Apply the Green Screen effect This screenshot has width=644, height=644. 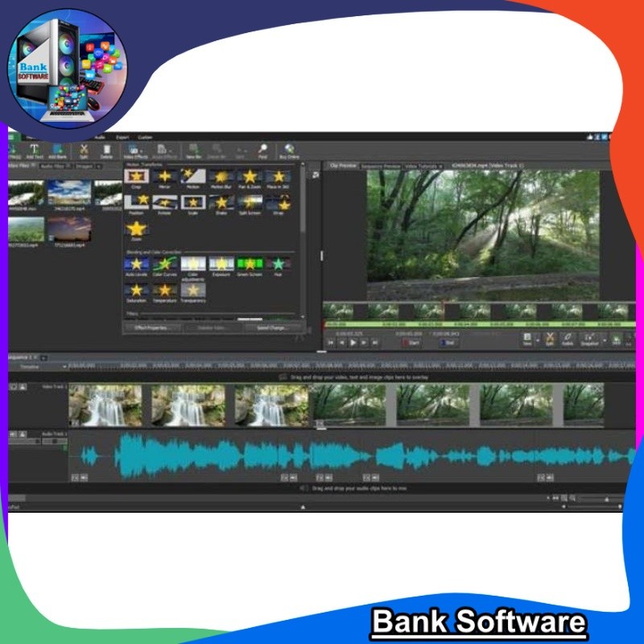pyautogui.click(x=250, y=266)
